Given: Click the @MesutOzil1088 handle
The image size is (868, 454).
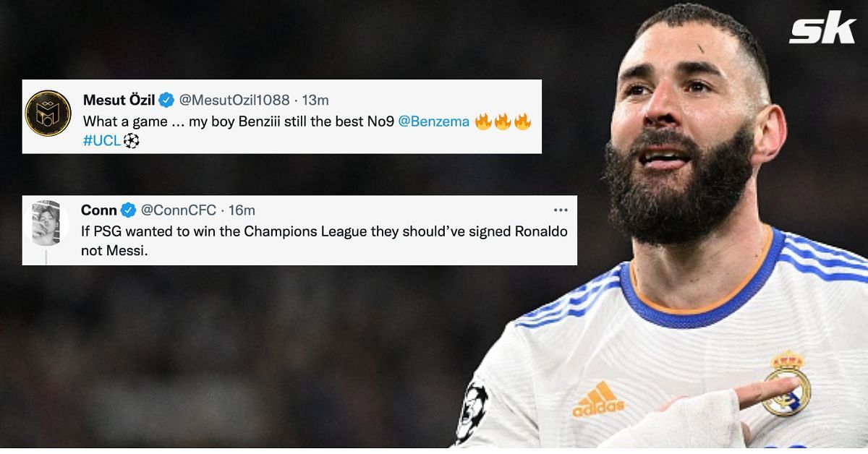Looking at the screenshot, I should (234, 100).
